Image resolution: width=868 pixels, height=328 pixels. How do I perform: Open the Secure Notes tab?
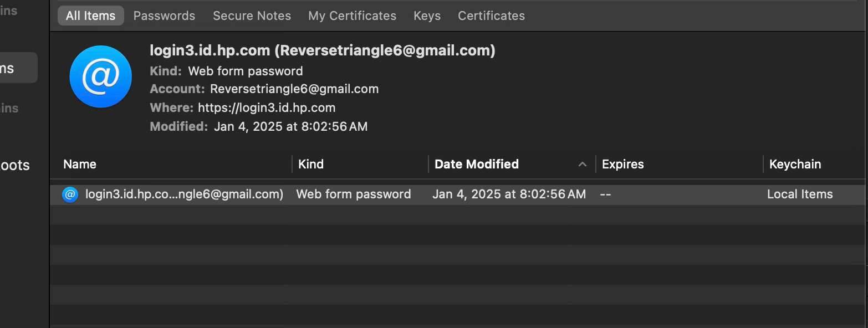(252, 16)
